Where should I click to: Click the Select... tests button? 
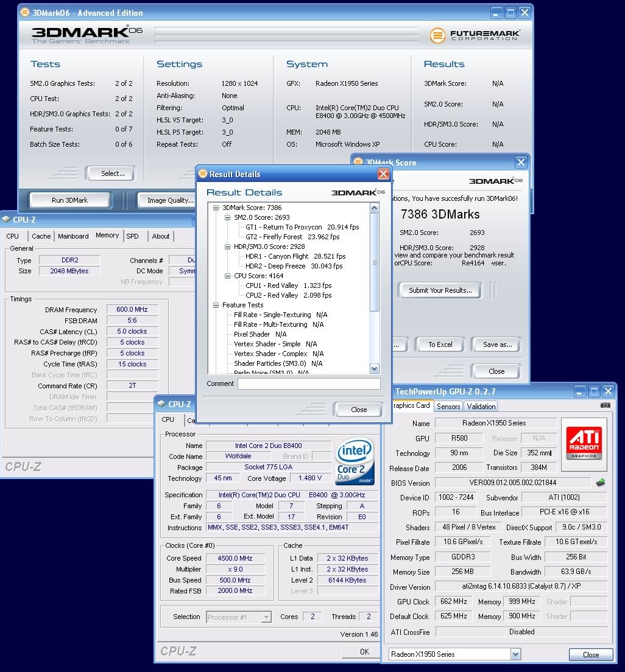(x=113, y=173)
